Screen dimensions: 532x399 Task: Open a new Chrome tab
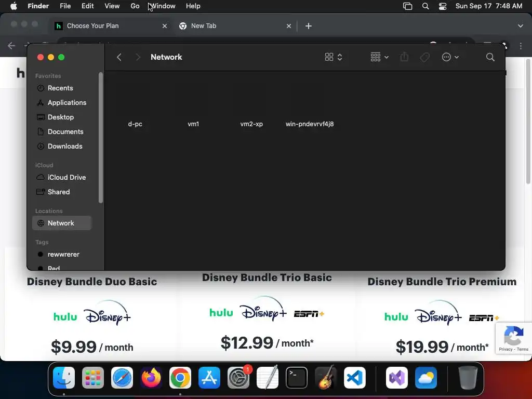309,26
